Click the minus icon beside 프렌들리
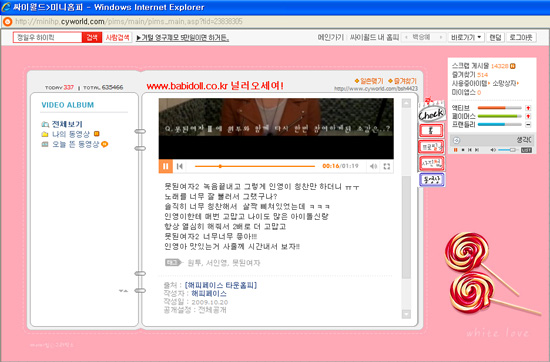The width and height of the screenshot is (550, 362). [528, 125]
